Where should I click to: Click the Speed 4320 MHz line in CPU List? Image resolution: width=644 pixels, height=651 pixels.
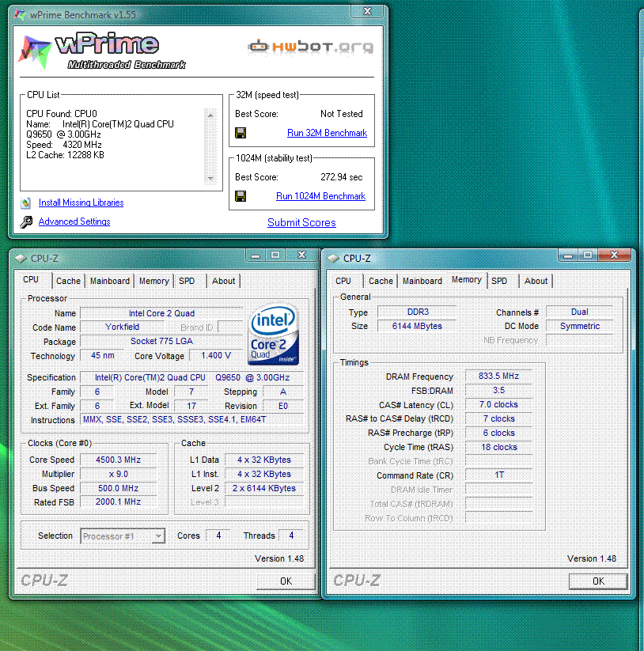(x=64, y=145)
